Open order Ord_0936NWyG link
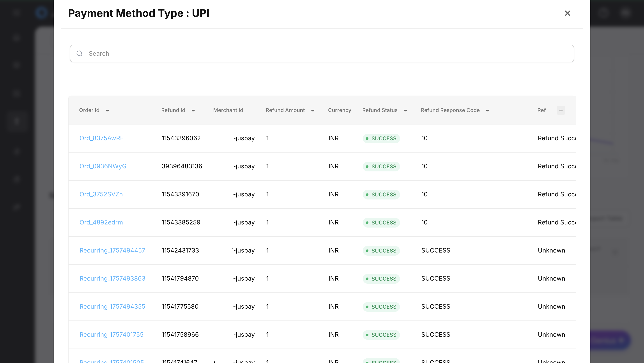The width and height of the screenshot is (644, 363). point(103,166)
